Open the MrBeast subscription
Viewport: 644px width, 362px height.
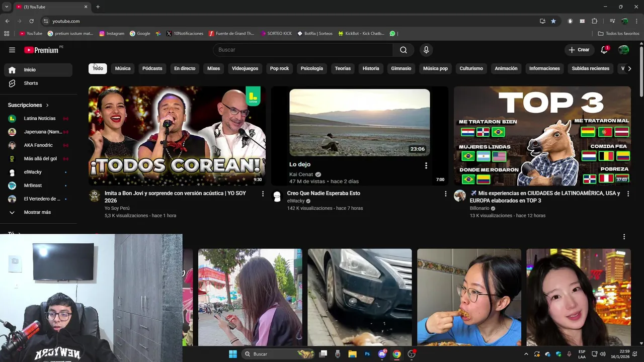click(38, 186)
